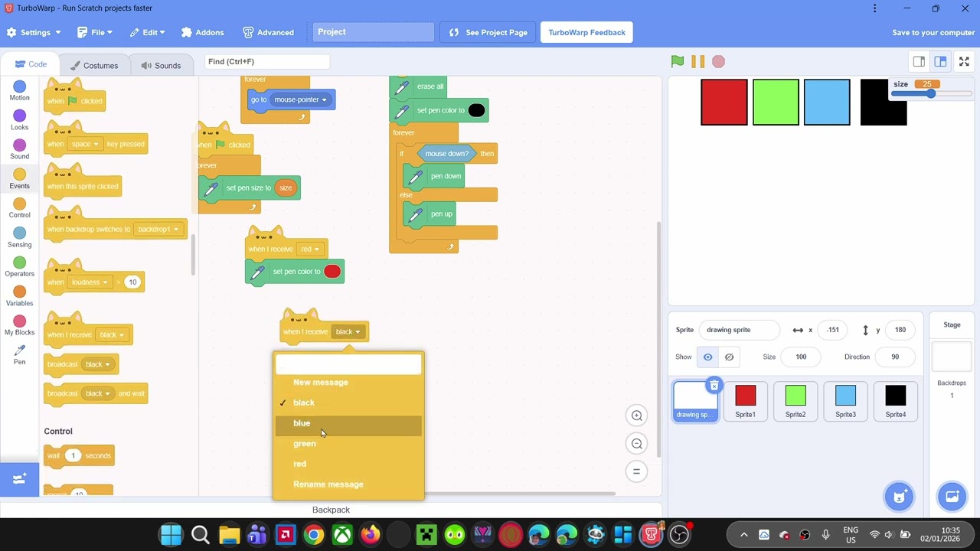Open the Advanced settings

[x=269, y=32]
